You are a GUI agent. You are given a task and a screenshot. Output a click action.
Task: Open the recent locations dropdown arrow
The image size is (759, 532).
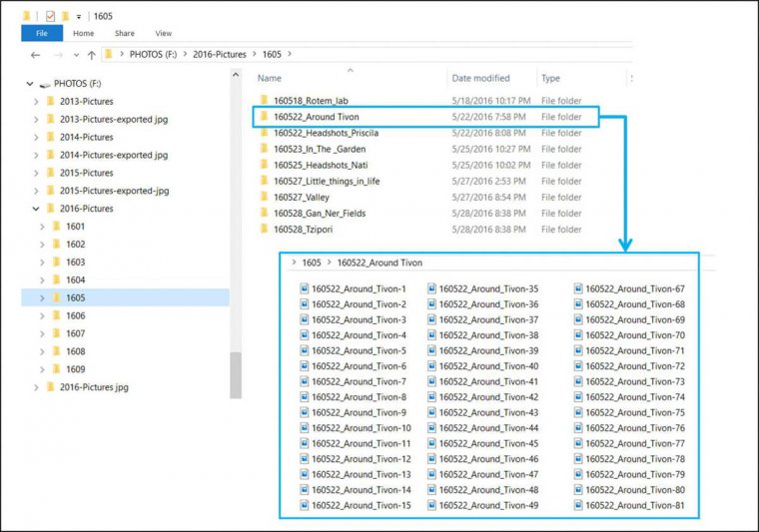(x=76, y=55)
